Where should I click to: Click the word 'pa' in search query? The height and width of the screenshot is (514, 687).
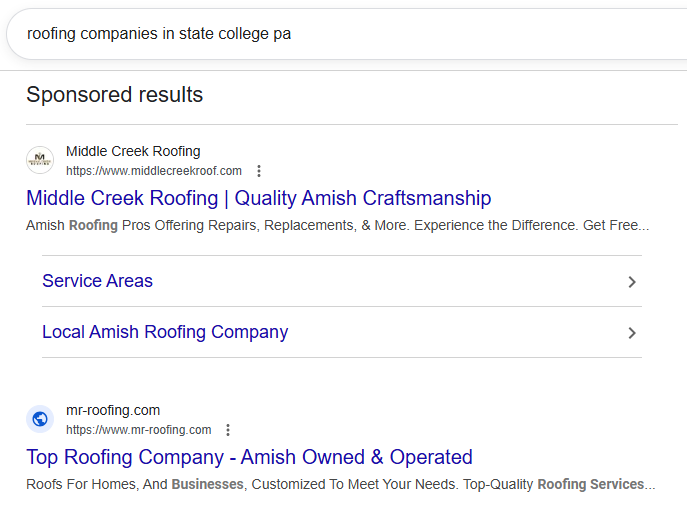tap(282, 34)
